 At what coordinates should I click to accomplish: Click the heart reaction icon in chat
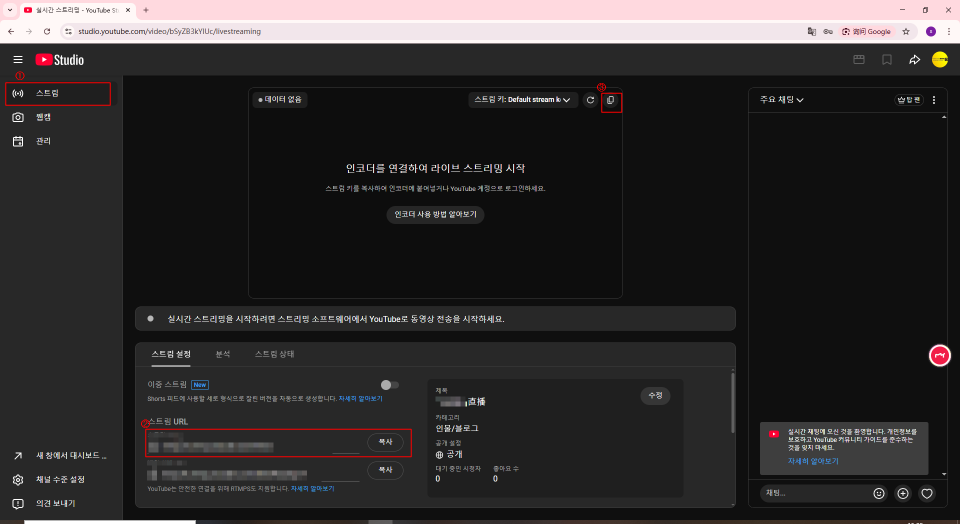click(x=927, y=493)
